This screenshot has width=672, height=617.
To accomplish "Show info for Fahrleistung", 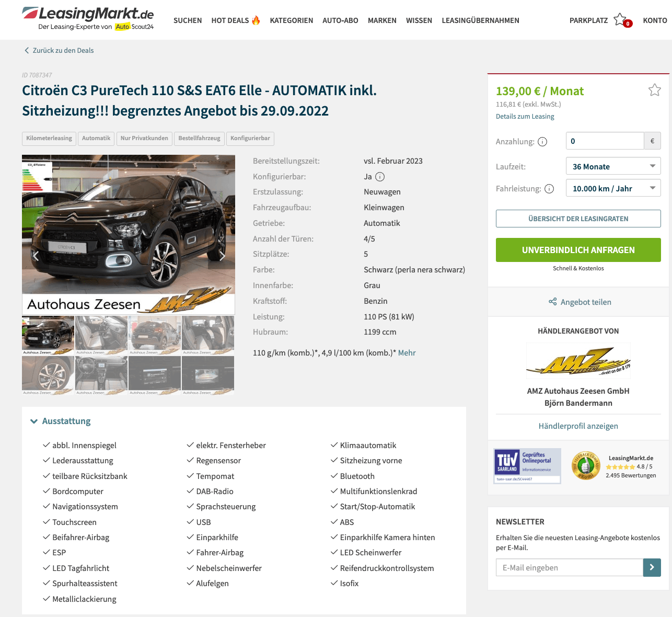I will pos(549,189).
